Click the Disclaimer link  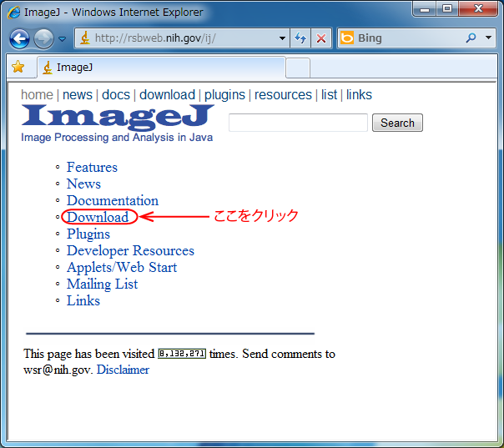point(123,370)
